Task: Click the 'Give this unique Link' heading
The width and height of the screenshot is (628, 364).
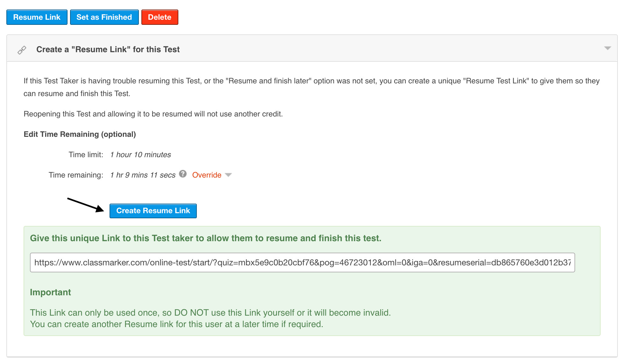Action: pos(205,238)
